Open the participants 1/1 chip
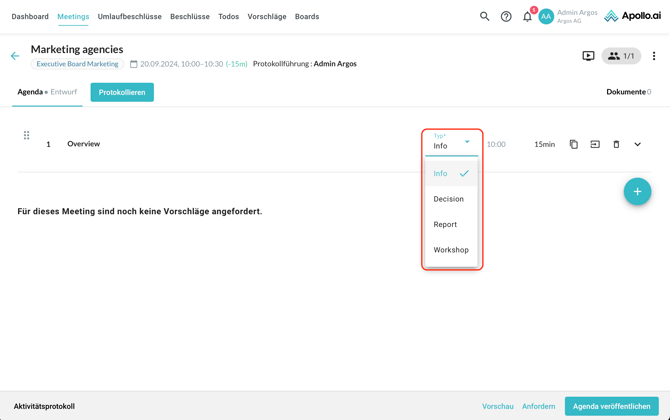This screenshot has width=670, height=420. tap(621, 56)
